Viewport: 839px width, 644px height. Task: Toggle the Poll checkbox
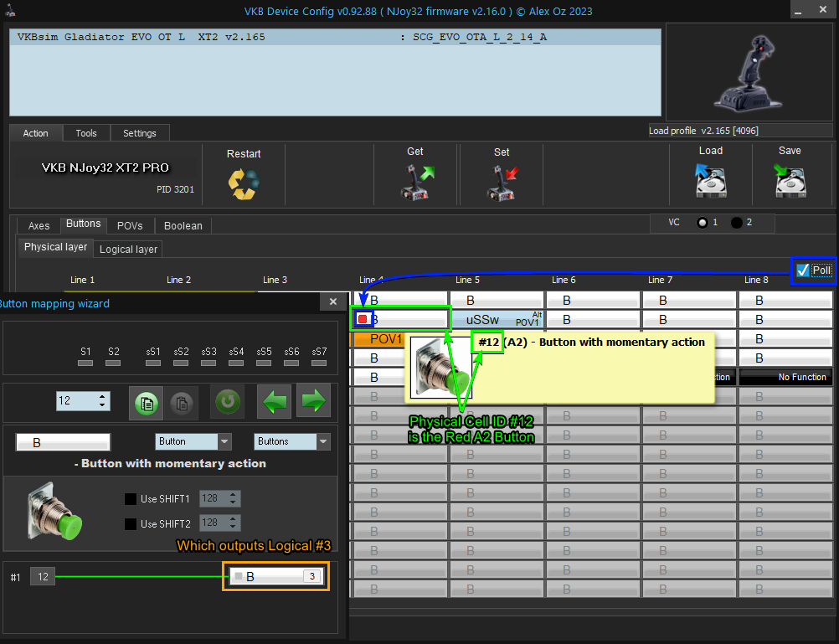tap(803, 270)
